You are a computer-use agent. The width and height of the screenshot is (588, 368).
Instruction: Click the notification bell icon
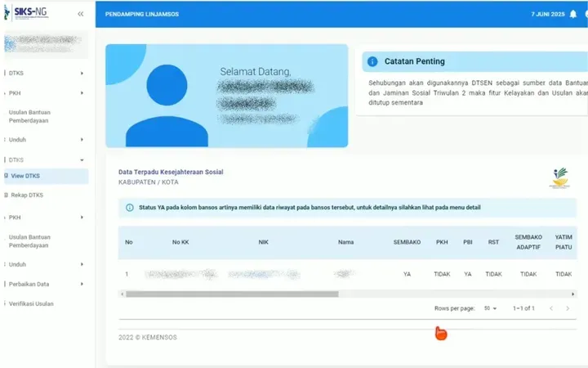coord(573,15)
